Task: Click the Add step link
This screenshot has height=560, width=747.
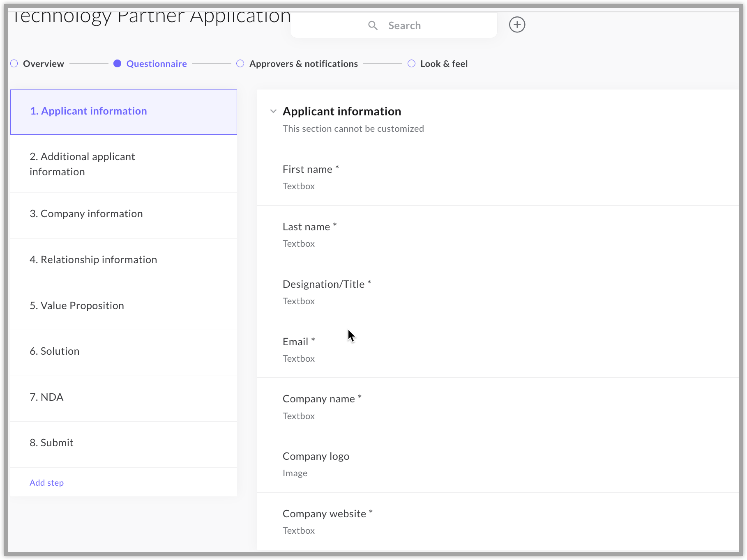Action: click(x=46, y=483)
